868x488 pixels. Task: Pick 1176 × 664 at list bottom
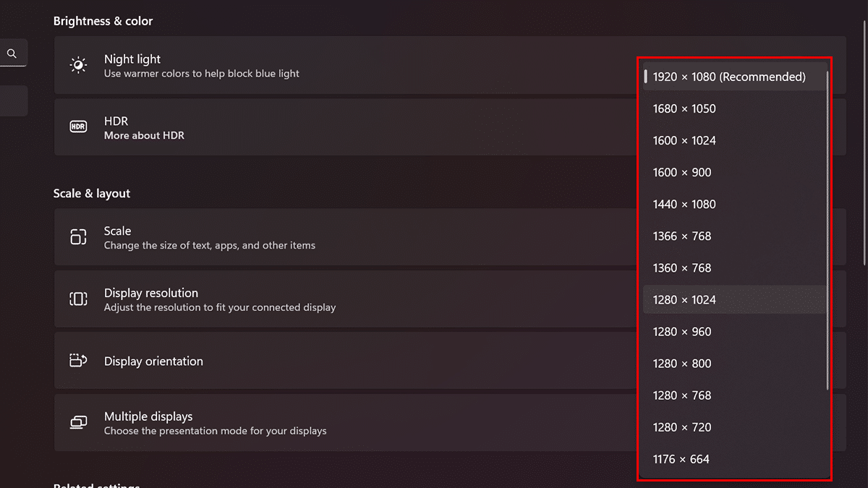tap(681, 459)
